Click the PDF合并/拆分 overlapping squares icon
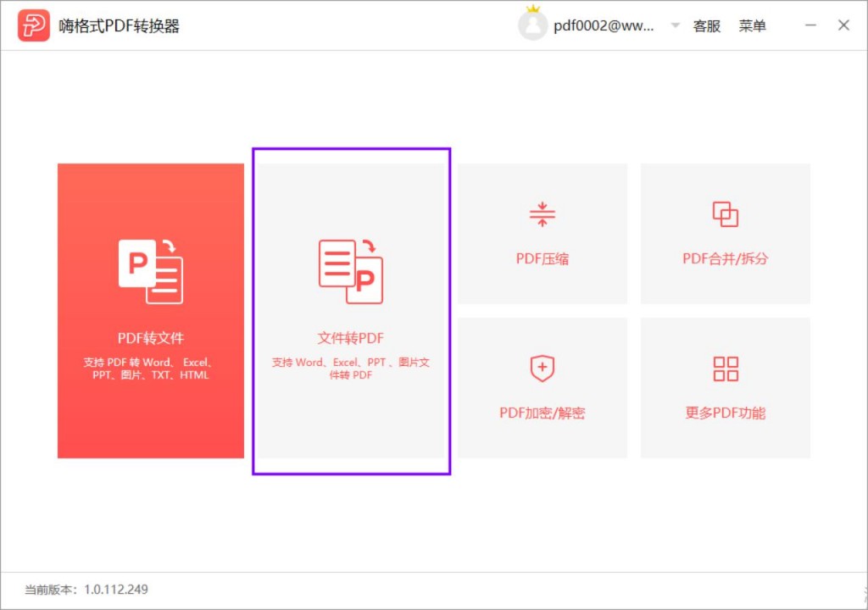The width and height of the screenshot is (868, 610). point(726,214)
